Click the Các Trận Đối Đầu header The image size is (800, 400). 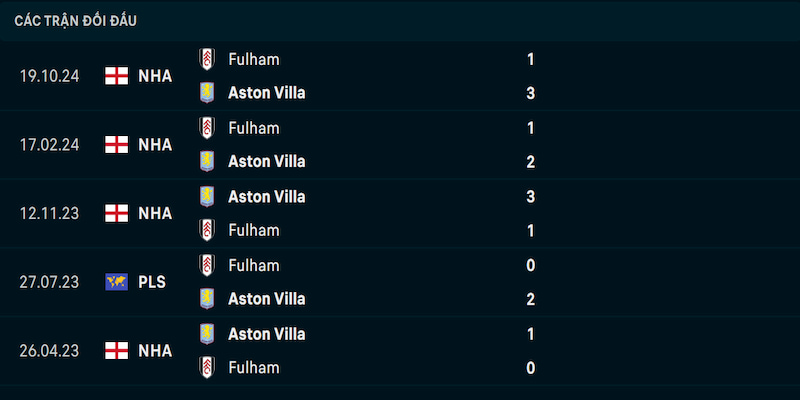pos(76,21)
